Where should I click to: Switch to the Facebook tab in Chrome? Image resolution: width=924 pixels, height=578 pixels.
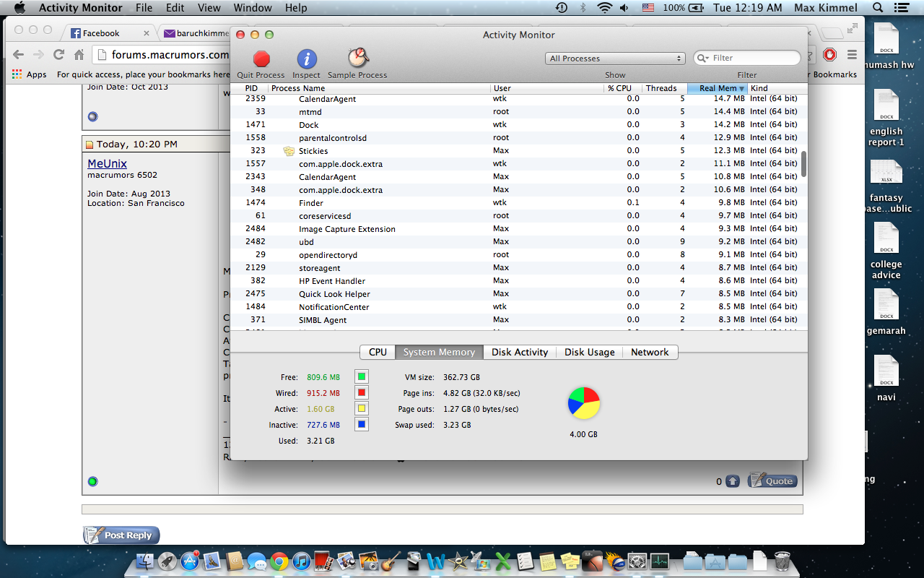coord(108,33)
